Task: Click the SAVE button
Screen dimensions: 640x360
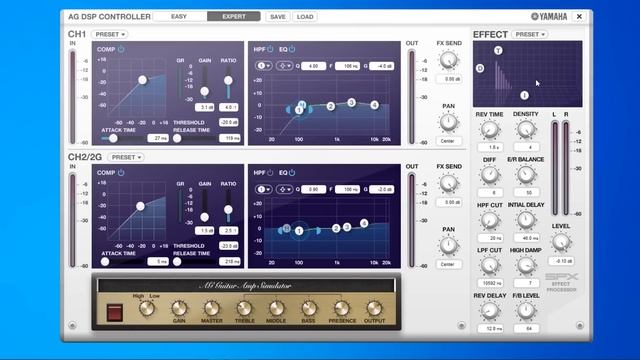Action: coord(278,17)
